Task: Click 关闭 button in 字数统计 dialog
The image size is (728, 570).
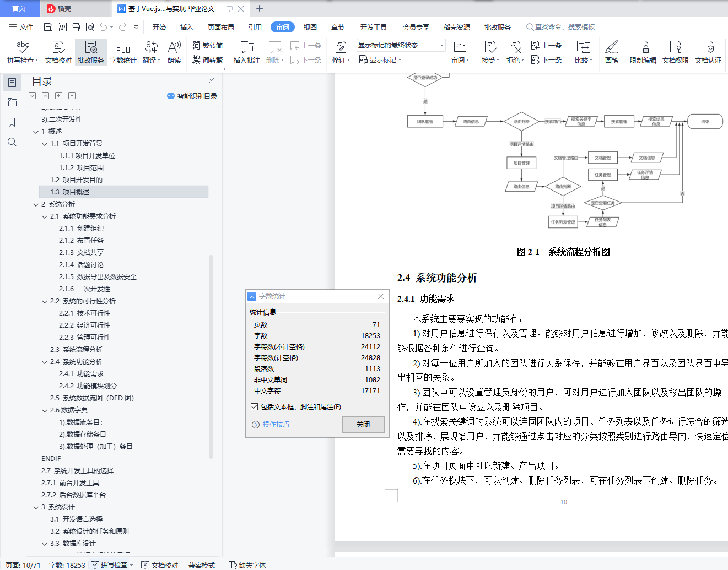Action: (x=363, y=424)
